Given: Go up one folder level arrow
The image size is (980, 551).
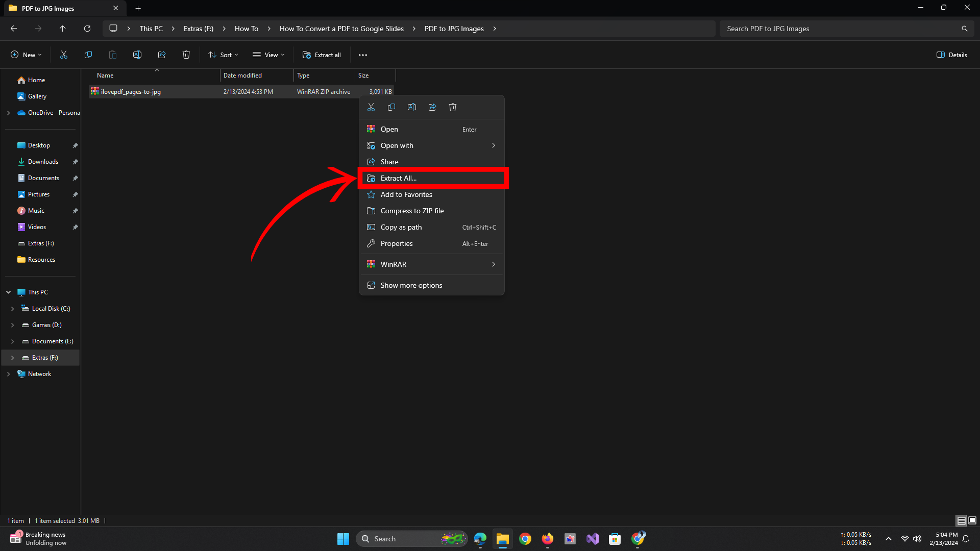Looking at the screenshot, I should point(62,29).
